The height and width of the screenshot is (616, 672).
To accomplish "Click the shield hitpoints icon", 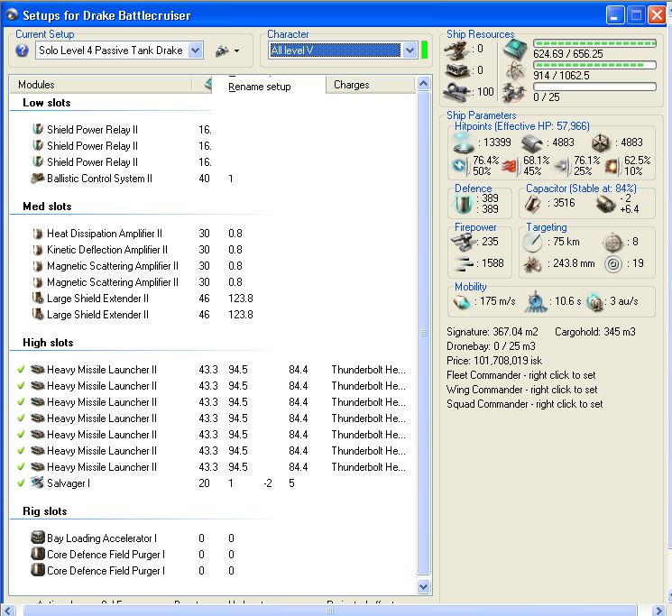I will (464, 143).
